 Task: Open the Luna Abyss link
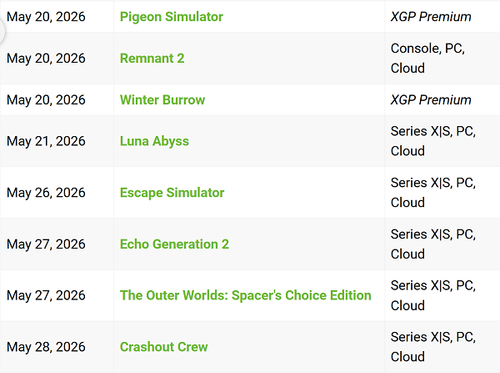pos(154,141)
